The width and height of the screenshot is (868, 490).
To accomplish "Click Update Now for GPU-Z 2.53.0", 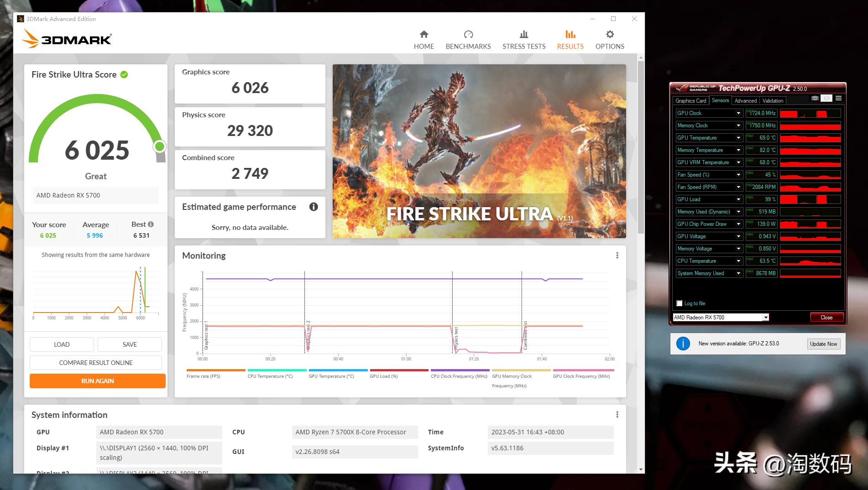I will [823, 344].
